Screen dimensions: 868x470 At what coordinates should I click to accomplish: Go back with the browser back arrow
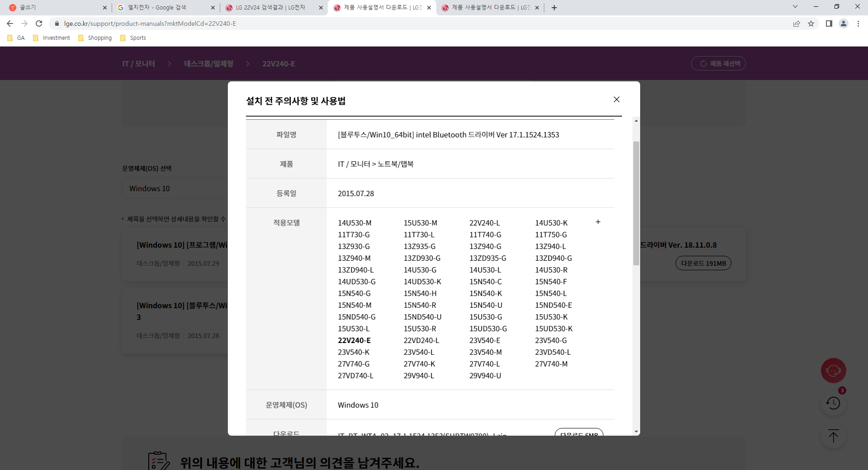click(x=10, y=23)
